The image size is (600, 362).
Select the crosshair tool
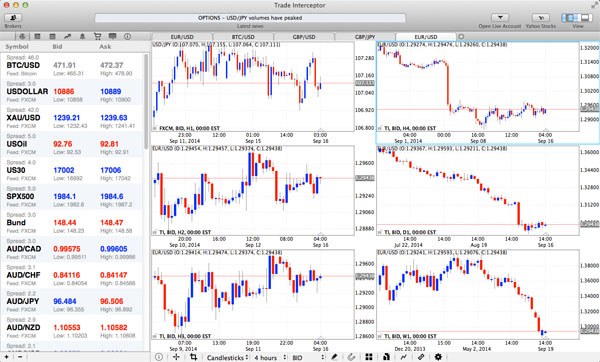click(x=176, y=357)
